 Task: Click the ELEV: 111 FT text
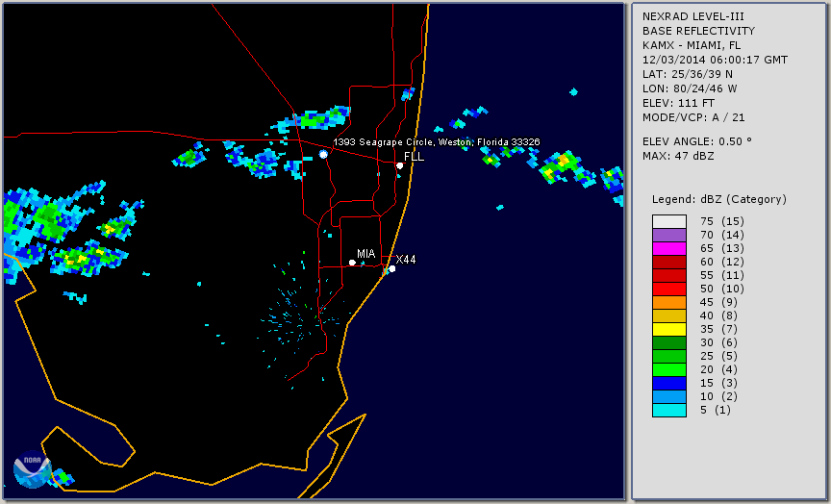[678, 103]
